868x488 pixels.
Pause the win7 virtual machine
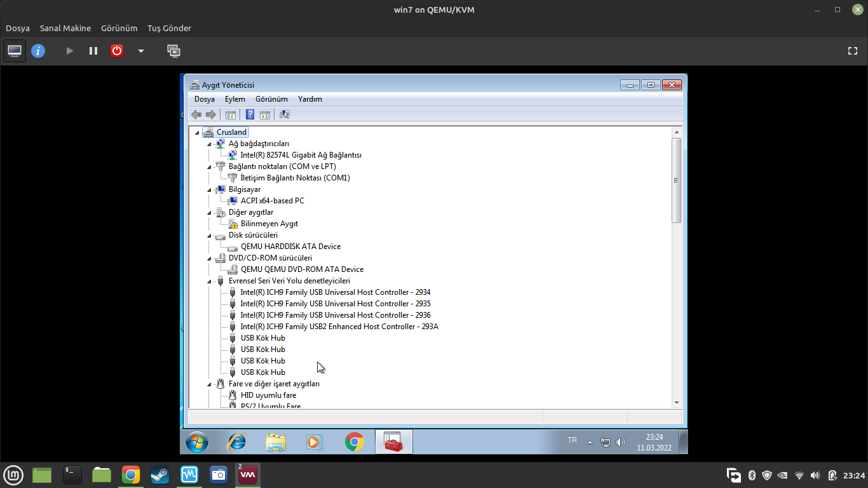point(93,51)
